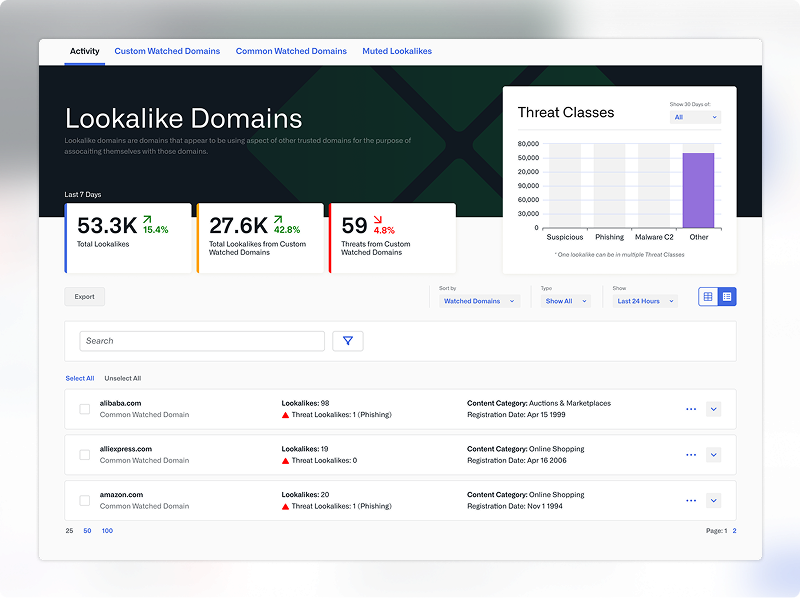Viewport: 800px width, 598px height.
Task: Switch to list view icon
Action: point(727,297)
